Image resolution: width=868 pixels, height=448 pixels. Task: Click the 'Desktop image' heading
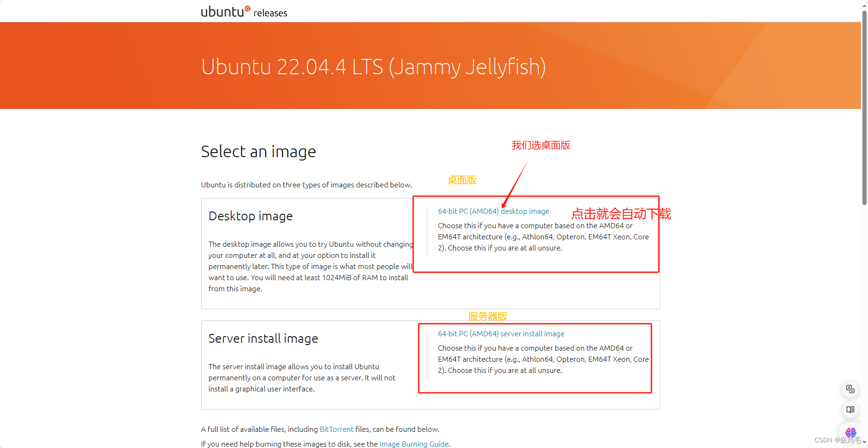coord(250,216)
